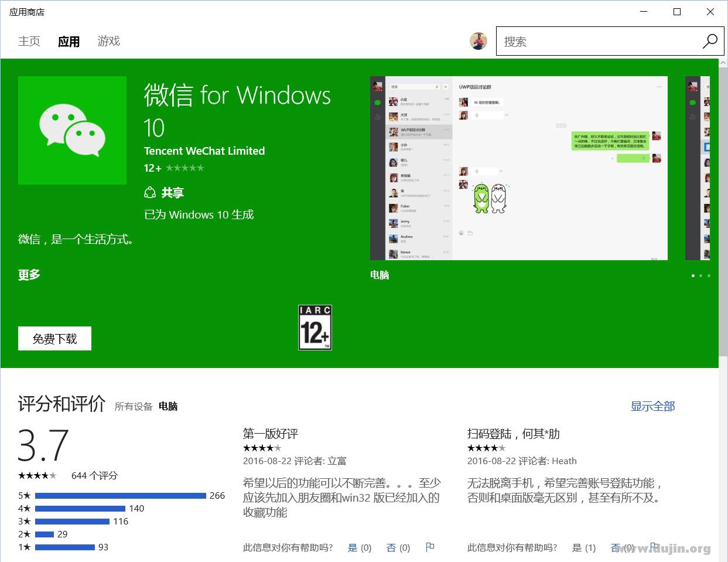Click the text 已为 Windows 10 生成
This screenshot has width=728, height=562.
[199, 214]
